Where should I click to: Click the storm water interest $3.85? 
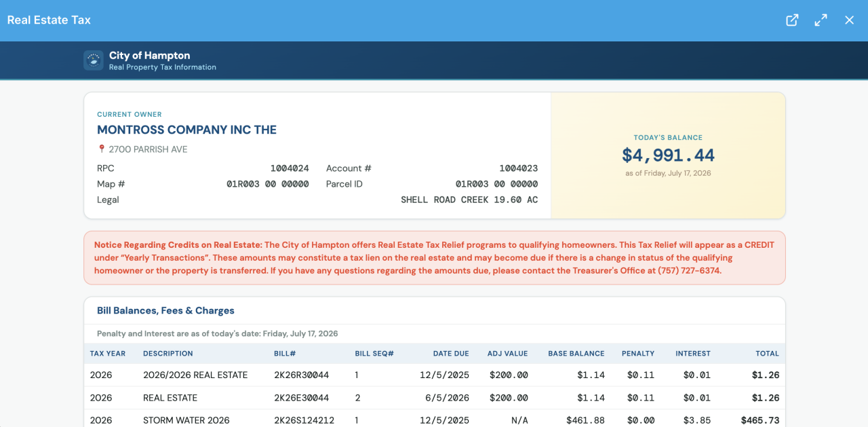coord(697,420)
